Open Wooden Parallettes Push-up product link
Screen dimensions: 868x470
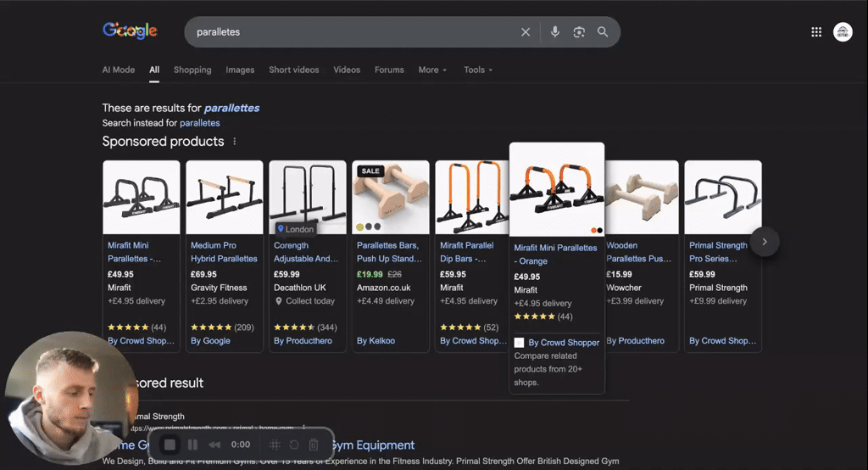[x=639, y=252]
